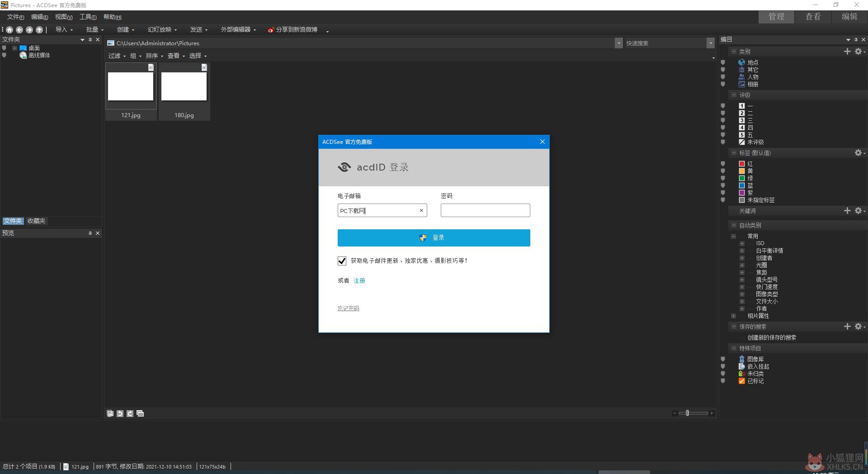Open the 类别 settings gear
This screenshot has height=474, width=868.
858,52
